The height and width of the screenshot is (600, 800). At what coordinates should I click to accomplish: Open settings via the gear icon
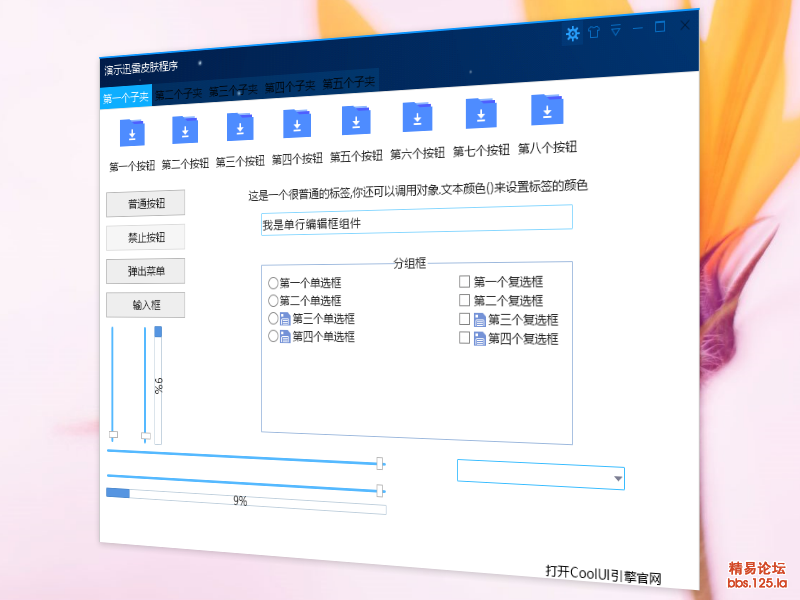pos(572,34)
